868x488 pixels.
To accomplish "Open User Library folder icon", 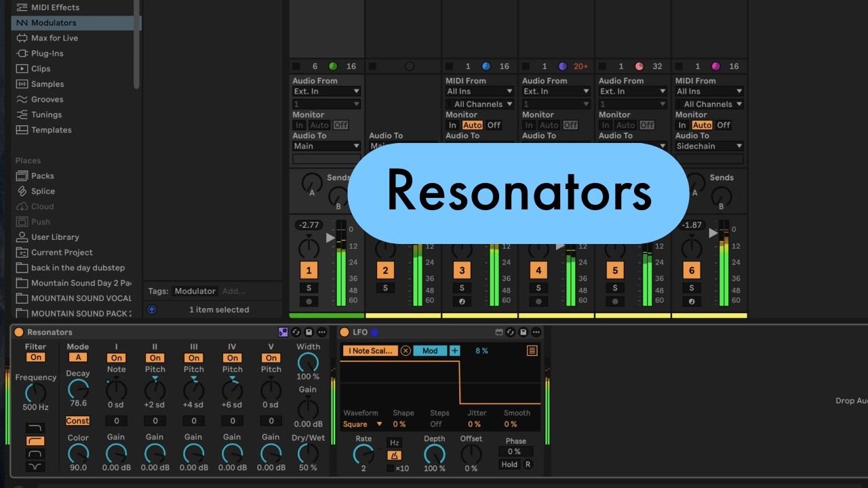I will click(22, 237).
